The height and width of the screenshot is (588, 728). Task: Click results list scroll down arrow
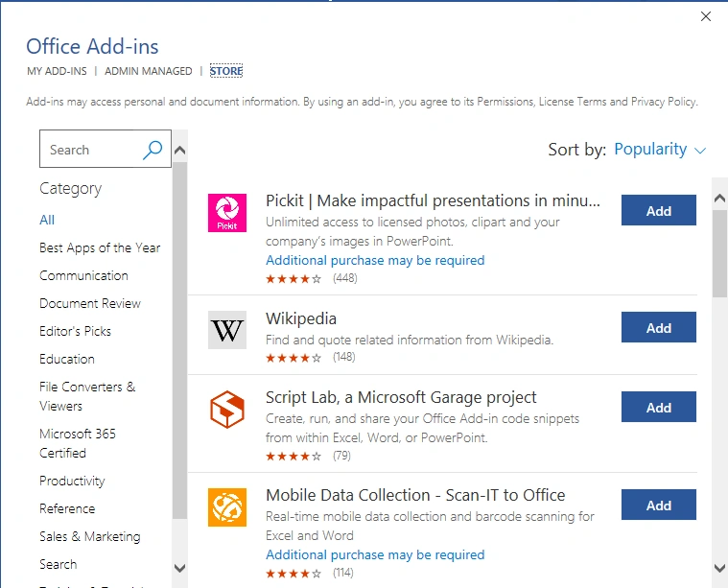click(x=719, y=568)
